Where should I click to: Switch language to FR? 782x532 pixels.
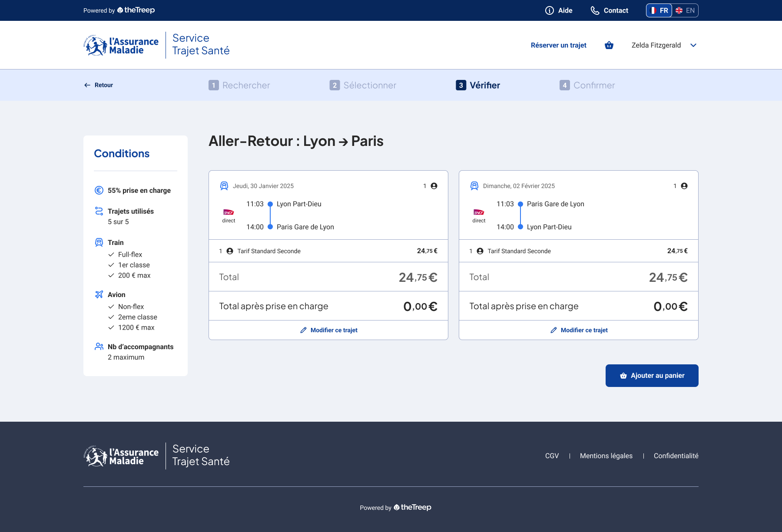[659, 10]
